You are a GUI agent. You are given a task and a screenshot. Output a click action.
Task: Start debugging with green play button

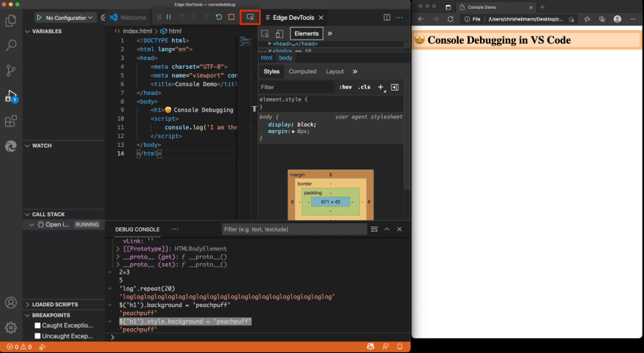click(40, 18)
